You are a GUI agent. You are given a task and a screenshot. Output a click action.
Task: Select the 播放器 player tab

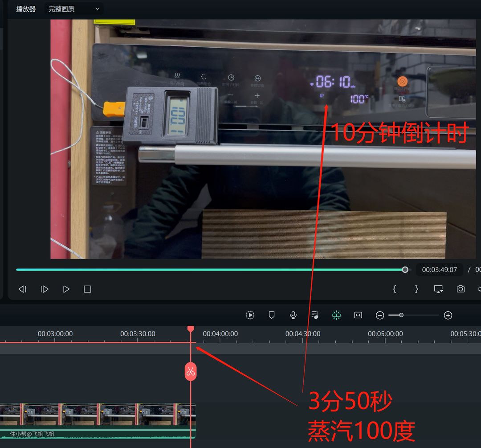(x=26, y=9)
